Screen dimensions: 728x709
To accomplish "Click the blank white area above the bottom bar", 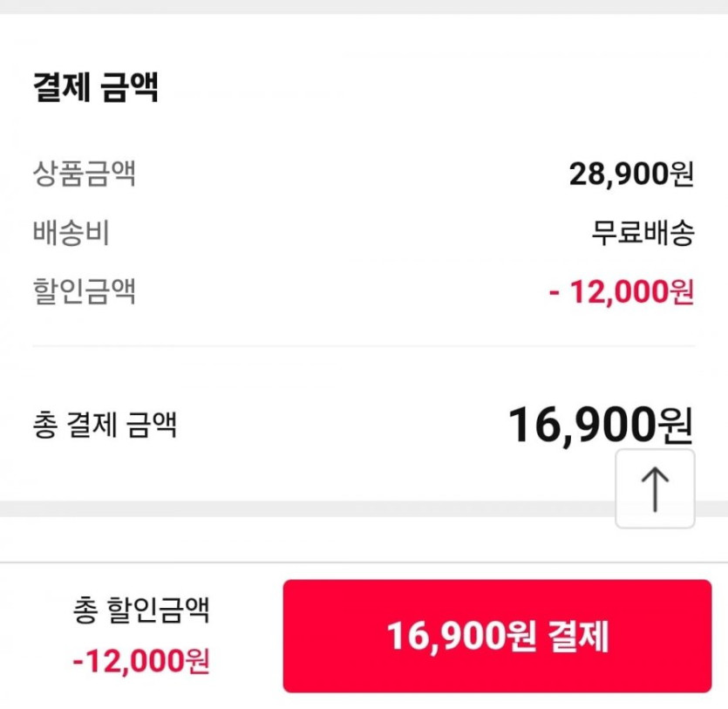I will (305, 541).
